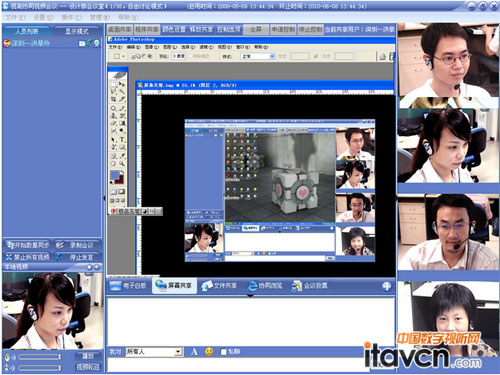Viewport: 500px width, 375px height.
Task: Click the chat font style A icon
Action: point(194,351)
